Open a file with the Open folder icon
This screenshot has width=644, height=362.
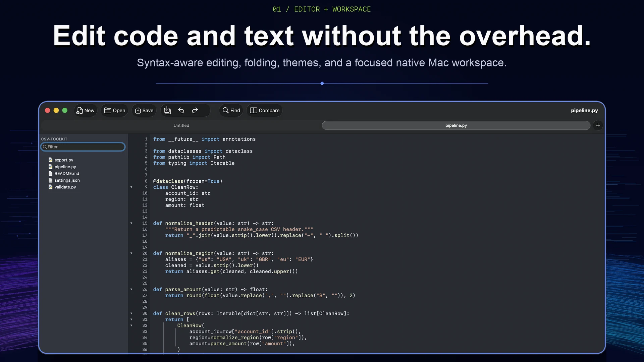(108, 110)
